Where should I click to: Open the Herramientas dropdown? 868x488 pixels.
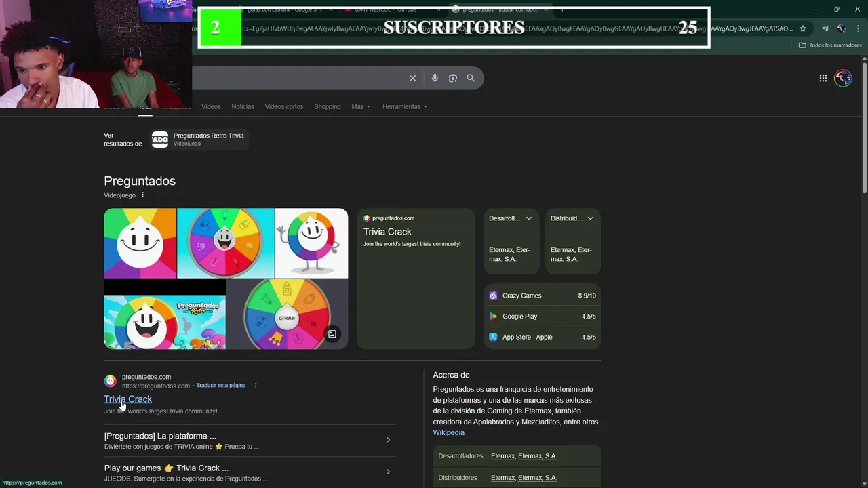click(404, 106)
